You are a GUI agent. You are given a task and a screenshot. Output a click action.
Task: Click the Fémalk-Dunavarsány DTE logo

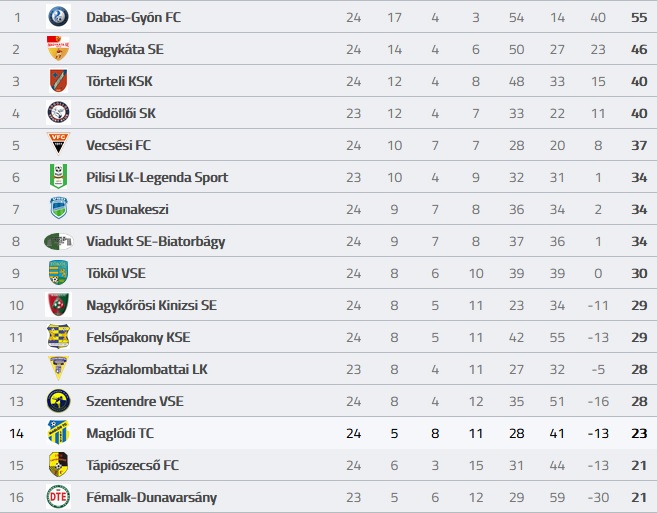tap(58, 497)
